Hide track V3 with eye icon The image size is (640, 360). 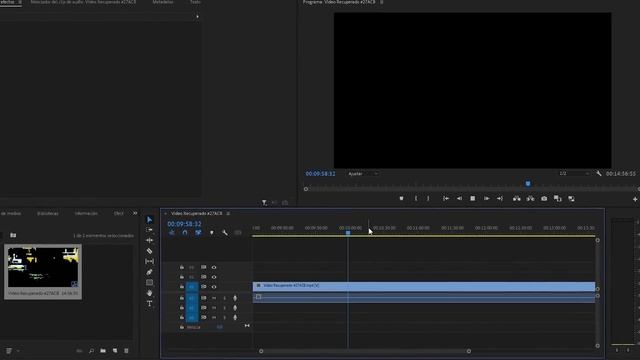(x=214, y=267)
